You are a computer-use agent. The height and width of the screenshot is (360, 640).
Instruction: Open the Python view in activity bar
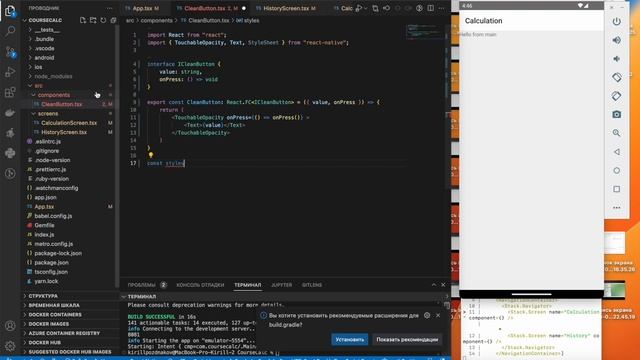point(10,153)
